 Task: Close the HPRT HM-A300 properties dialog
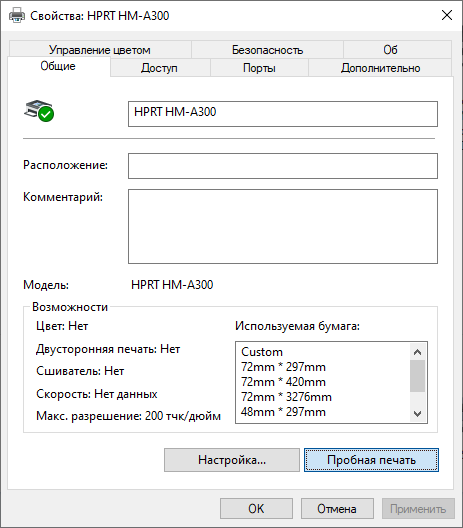447,15
